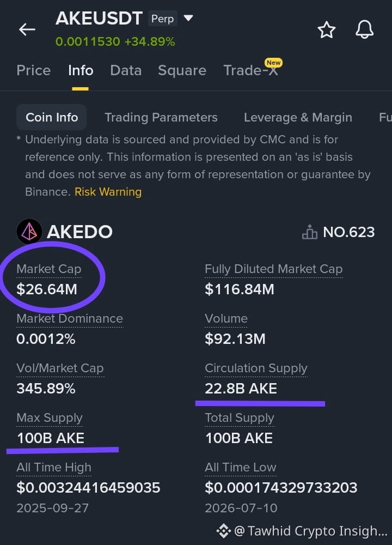Go to the Square tab

(x=182, y=70)
